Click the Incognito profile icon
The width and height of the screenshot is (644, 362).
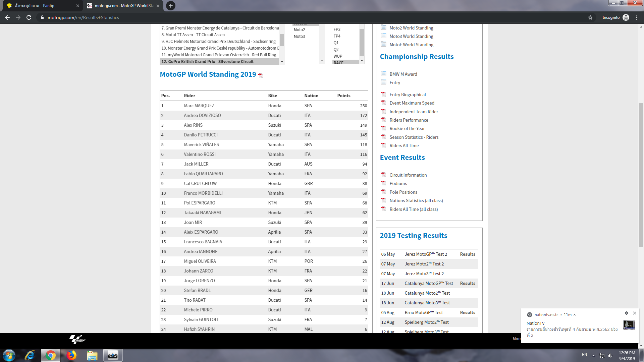tap(626, 17)
